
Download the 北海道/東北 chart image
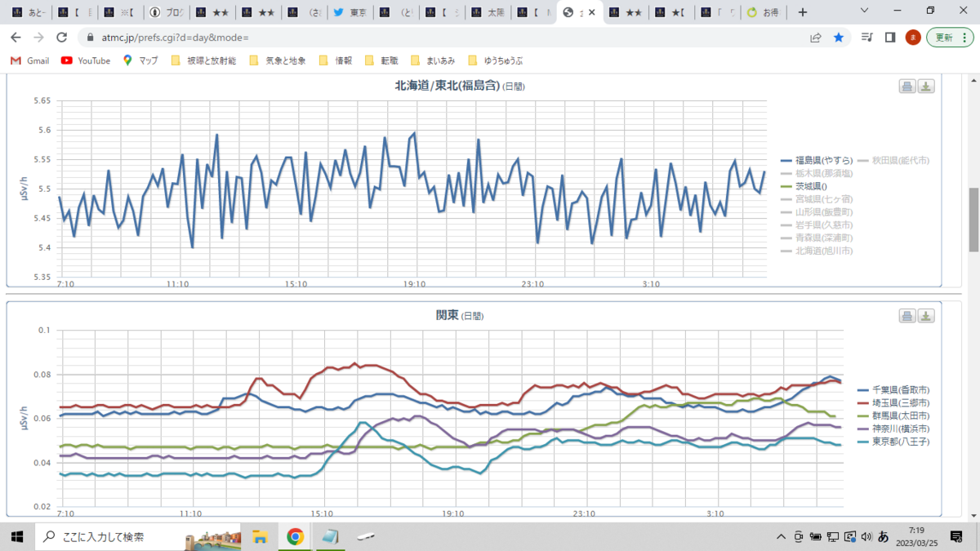pyautogui.click(x=926, y=87)
